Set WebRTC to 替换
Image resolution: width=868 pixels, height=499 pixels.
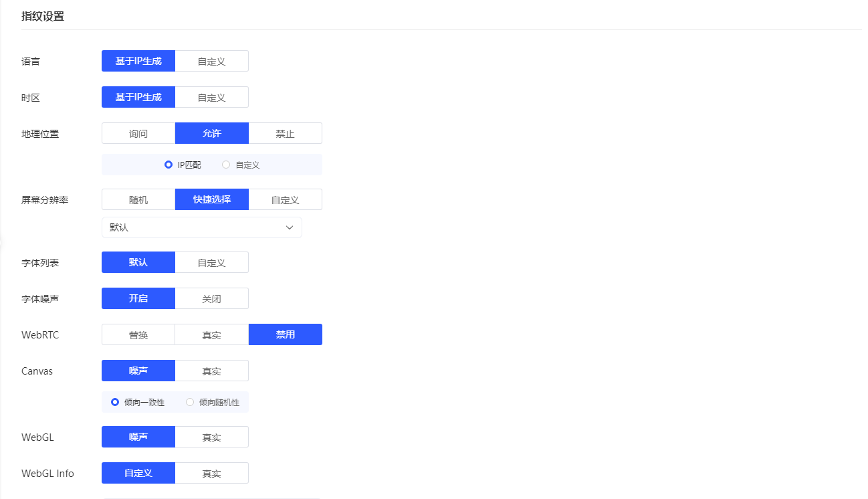tap(138, 334)
